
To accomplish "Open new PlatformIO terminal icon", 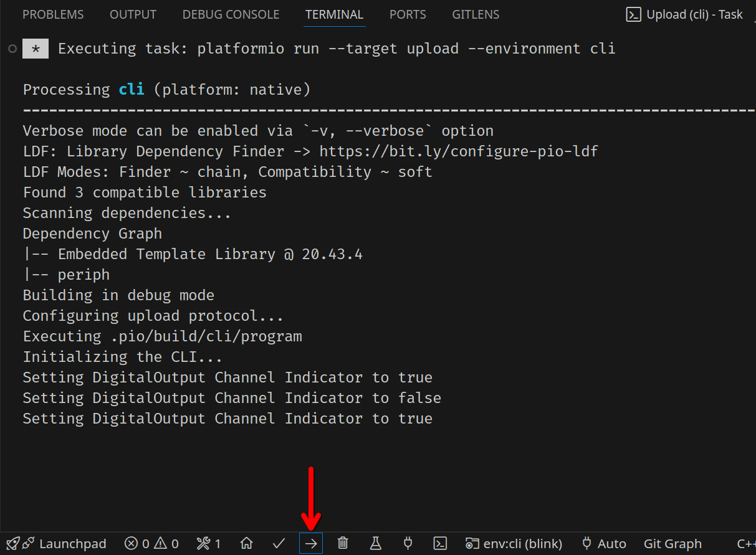I will pyautogui.click(x=440, y=543).
